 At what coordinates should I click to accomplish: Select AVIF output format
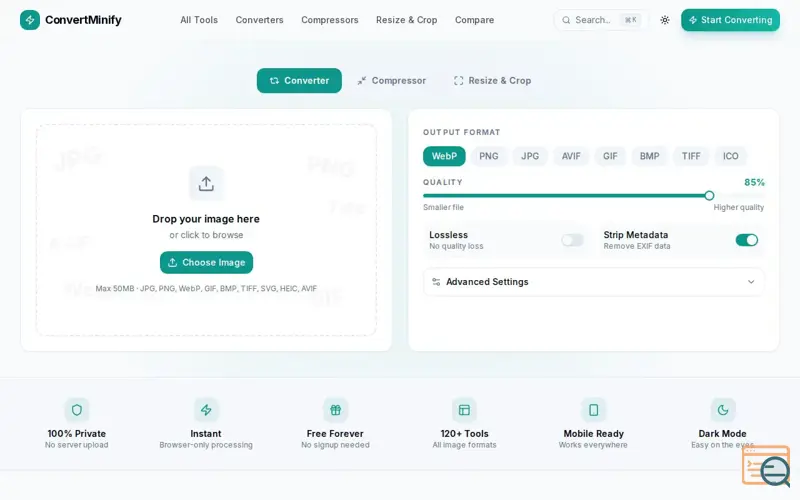(x=571, y=156)
